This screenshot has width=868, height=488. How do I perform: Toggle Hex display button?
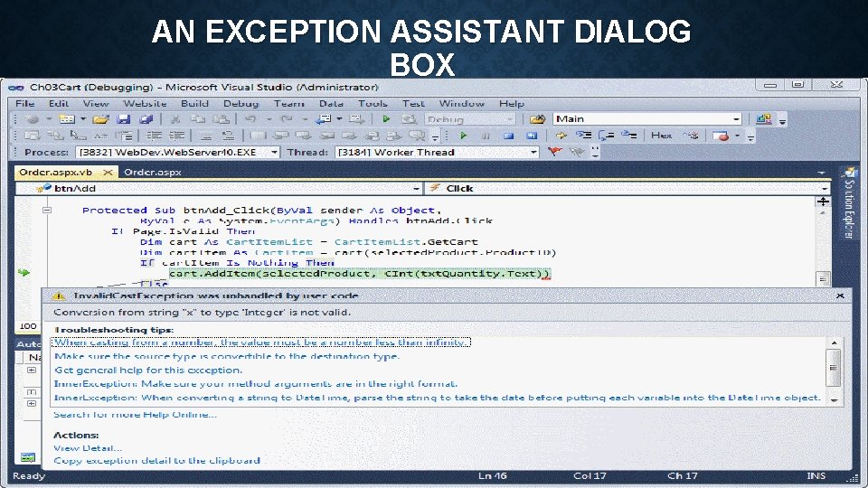661,136
